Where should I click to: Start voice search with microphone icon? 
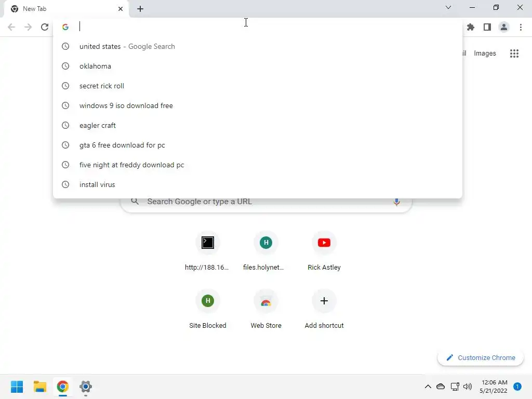coord(396,202)
